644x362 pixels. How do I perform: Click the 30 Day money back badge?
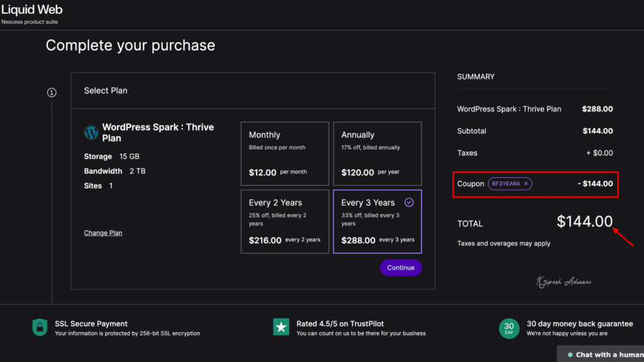[508, 327]
